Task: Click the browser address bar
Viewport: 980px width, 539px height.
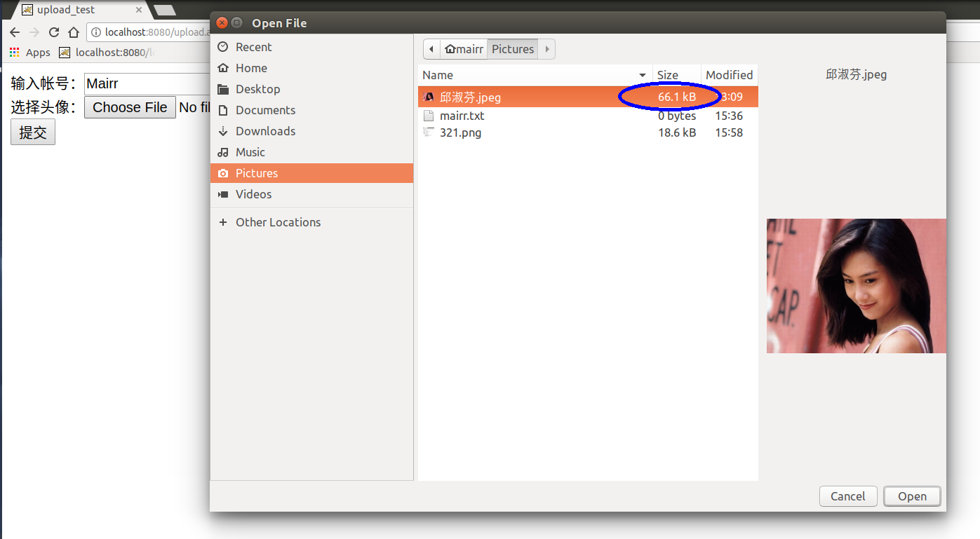Action: pyautogui.click(x=149, y=32)
